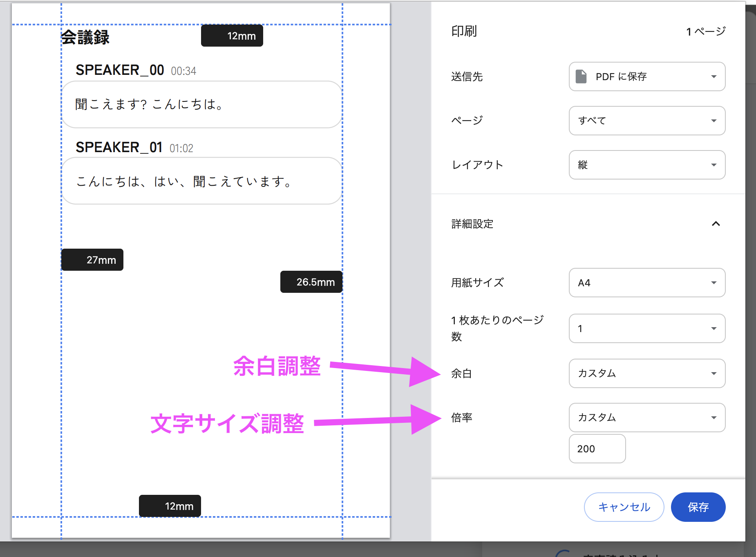The width and height of the screenshot is (756, 557).
Task: Open the 余白 margin dropdown
Action: pyautogui.click(x=647, y=373)
